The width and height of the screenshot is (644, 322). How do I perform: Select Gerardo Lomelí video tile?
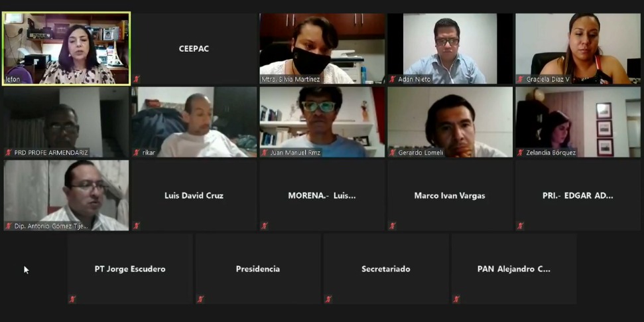[x=450, y=121]
